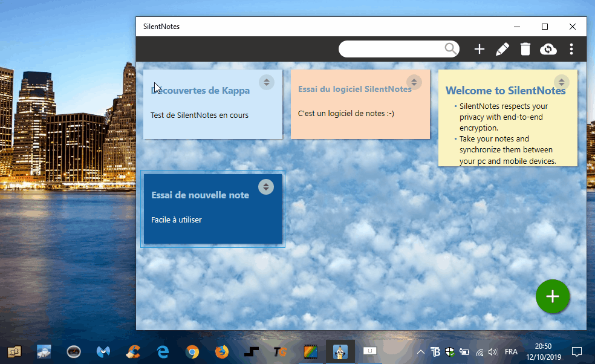The width and height of the screenshot is (595, 364).
Task: Click reorder handle on Essai de nouvelle note
Action: (x=266, y=186)
